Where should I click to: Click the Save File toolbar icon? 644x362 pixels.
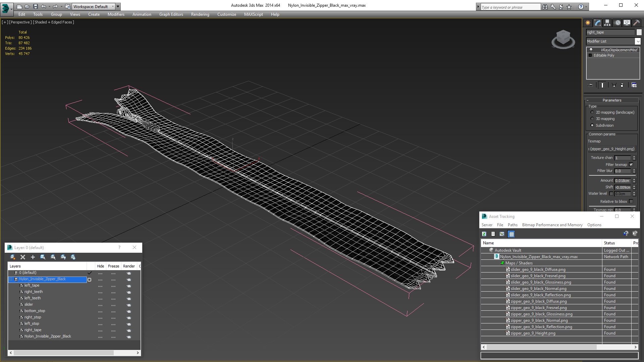coord(36,6)
